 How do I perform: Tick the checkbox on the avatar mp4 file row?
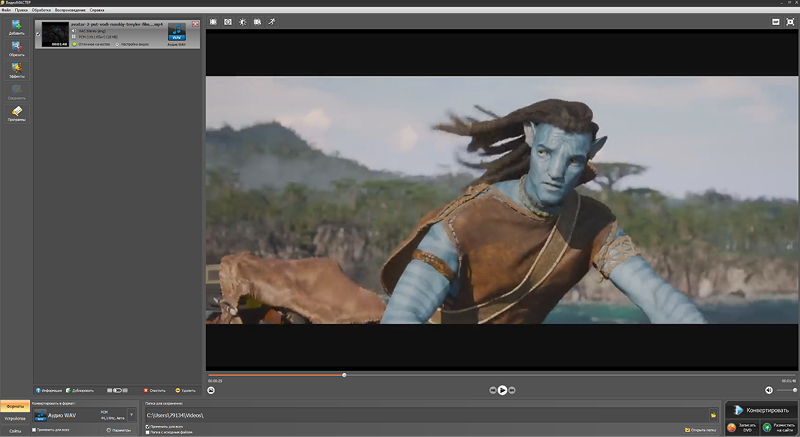[x=38, y=35]
